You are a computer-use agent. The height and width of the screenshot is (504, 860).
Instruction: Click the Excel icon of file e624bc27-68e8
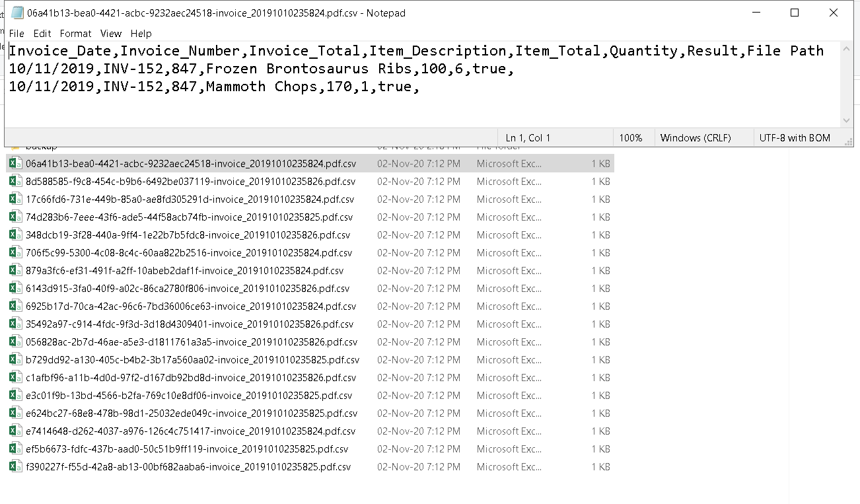point(15,413)
